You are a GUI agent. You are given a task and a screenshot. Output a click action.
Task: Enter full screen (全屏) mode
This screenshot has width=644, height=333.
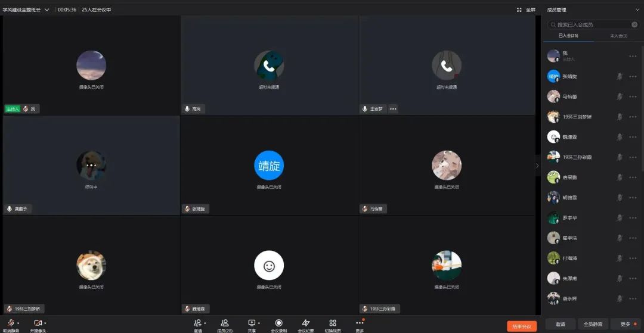click(527, 10)
